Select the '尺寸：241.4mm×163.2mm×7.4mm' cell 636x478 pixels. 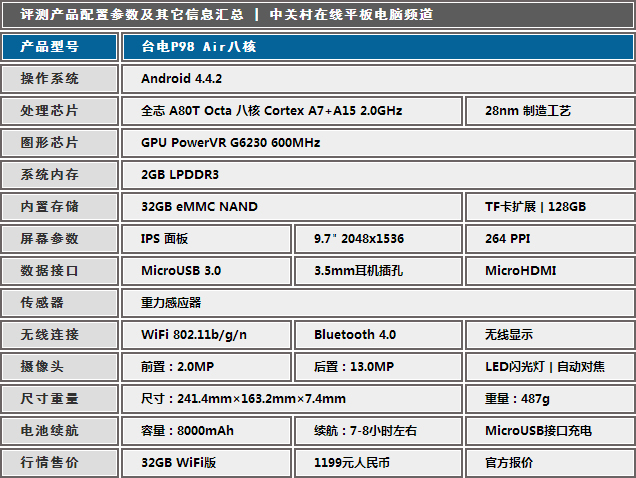[292, 400]
